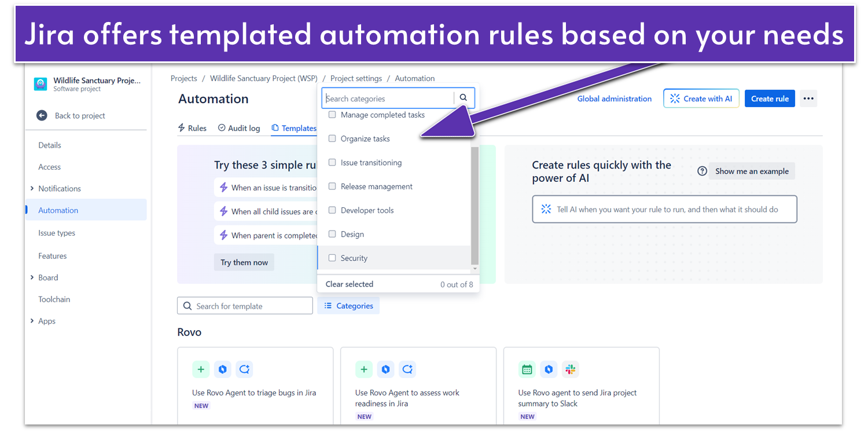Click the checkmark icon beside Audit log
This screenshot has height=432, width=868.
click(222, 128)
